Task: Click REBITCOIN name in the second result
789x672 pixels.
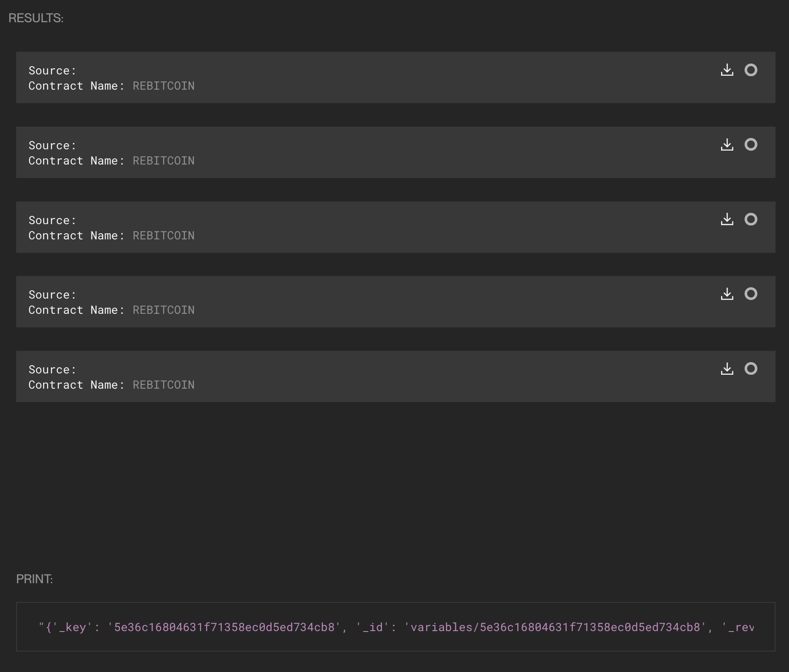Action: (x=163, y=161)
